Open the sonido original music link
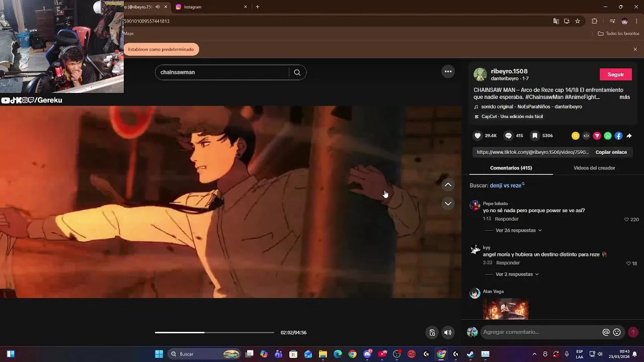This screenshot has height=362, width=644. pos(531,107)
